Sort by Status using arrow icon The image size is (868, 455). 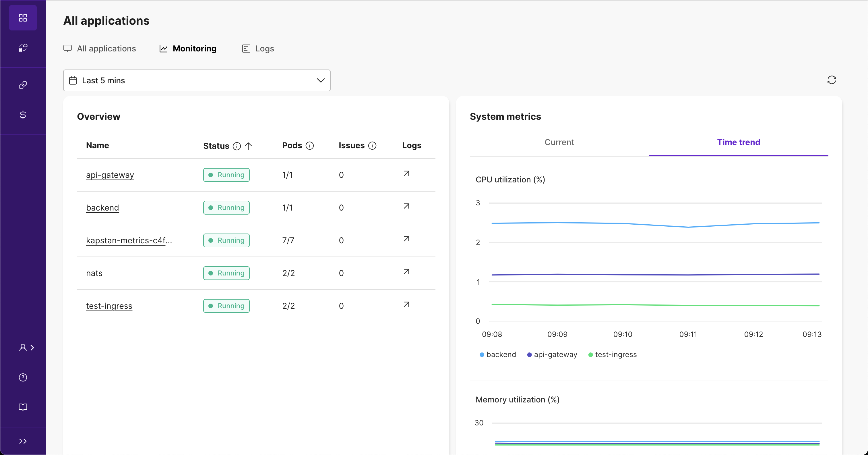tap(248, 146)
